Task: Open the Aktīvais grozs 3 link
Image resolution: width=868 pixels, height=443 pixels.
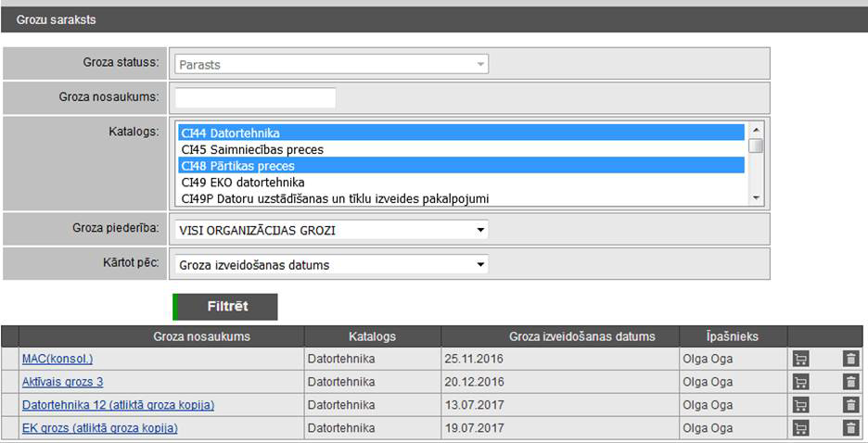Action: pyautogui.click(x=62, y=382)
